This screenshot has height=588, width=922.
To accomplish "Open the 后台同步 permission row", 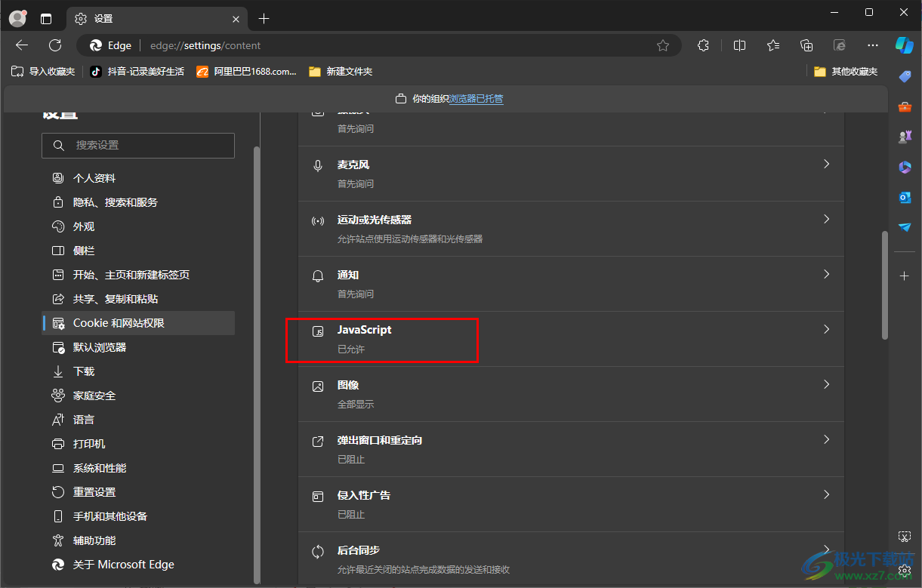I will pos(571,559).
